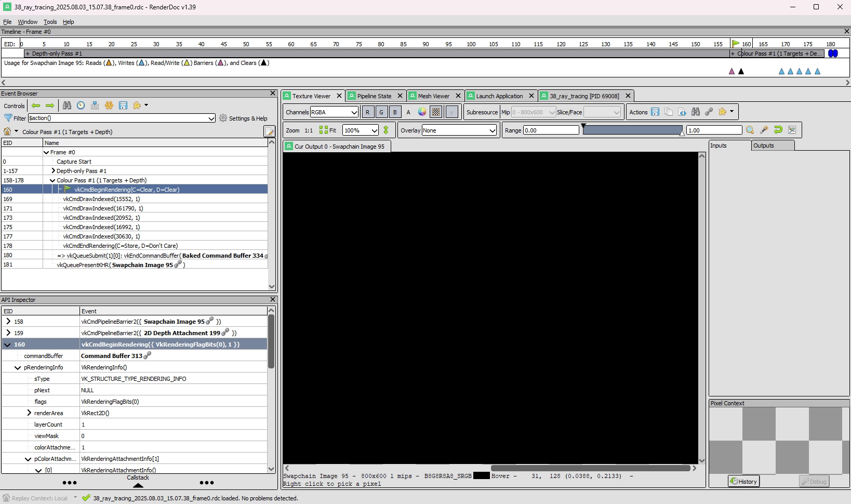This screenshot has height=504, width=851.
Task: Enable the alpha channel with the A button
Action: [x=408, y=112]
